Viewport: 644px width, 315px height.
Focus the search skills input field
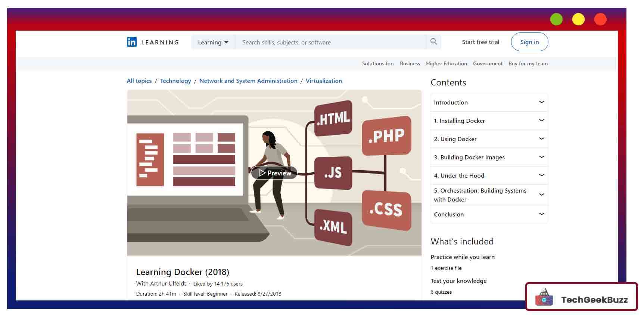[x=330, y=42]
